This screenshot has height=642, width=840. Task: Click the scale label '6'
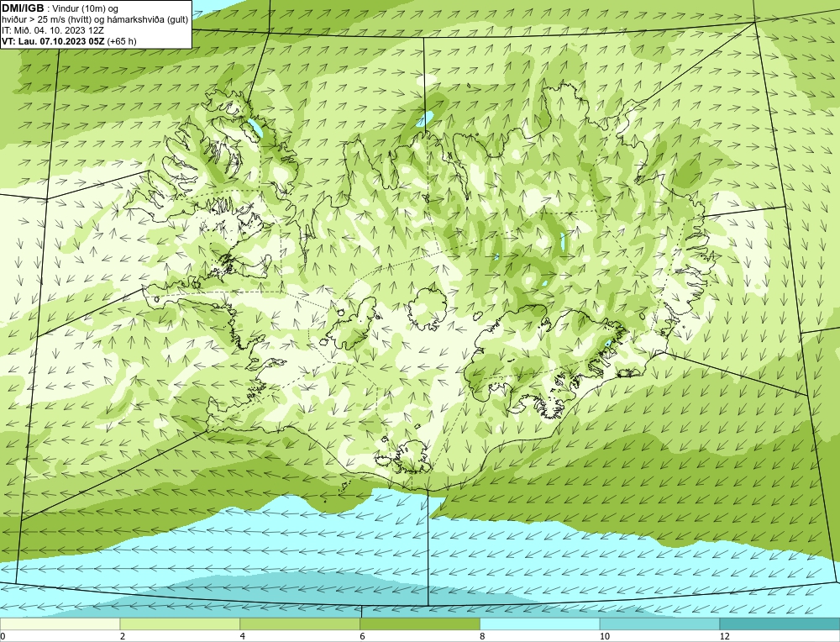tap(363, 636)
